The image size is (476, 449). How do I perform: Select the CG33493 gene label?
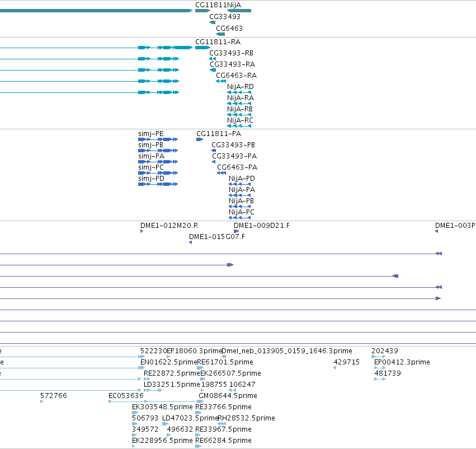[225, 17]
